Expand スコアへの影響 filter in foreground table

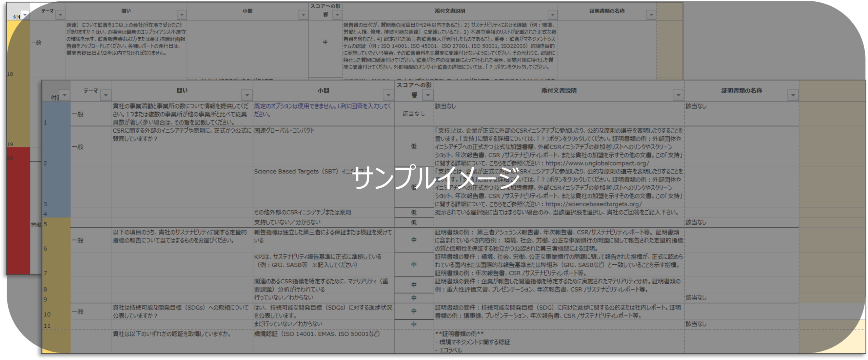click(x=428, y=95)
